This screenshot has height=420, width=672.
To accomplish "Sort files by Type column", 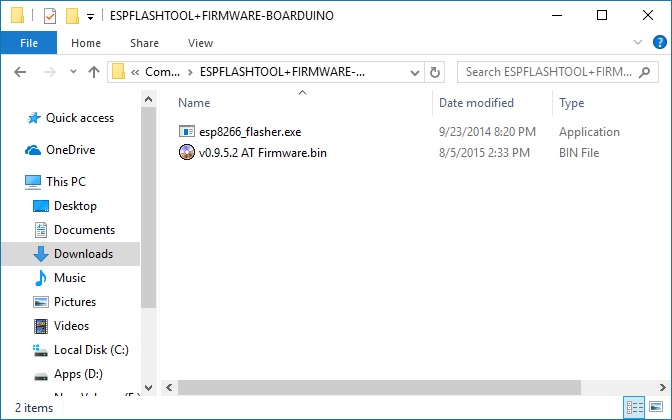I will (x=571, y=103).
